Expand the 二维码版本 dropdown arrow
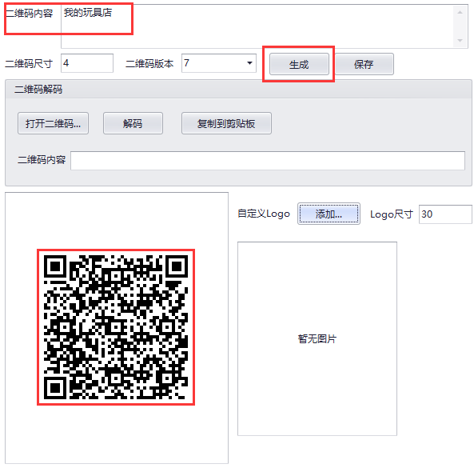The image size is (474, 476). [249, 63]
